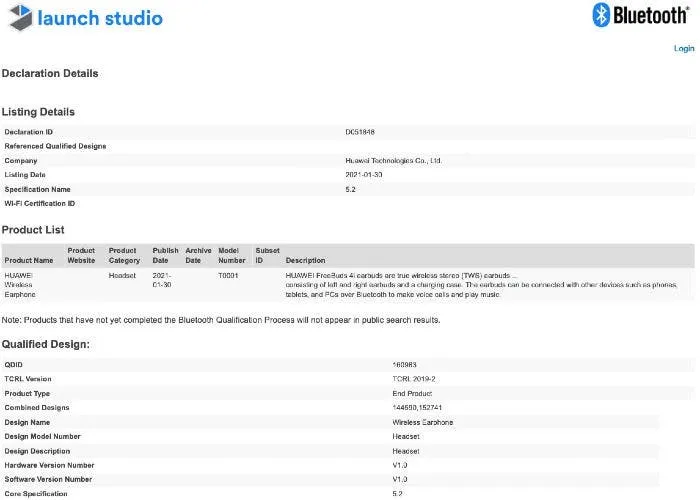Screen dimensions: 700x500
Task: Sort by Product Category column header
Action: click(123, 255)
